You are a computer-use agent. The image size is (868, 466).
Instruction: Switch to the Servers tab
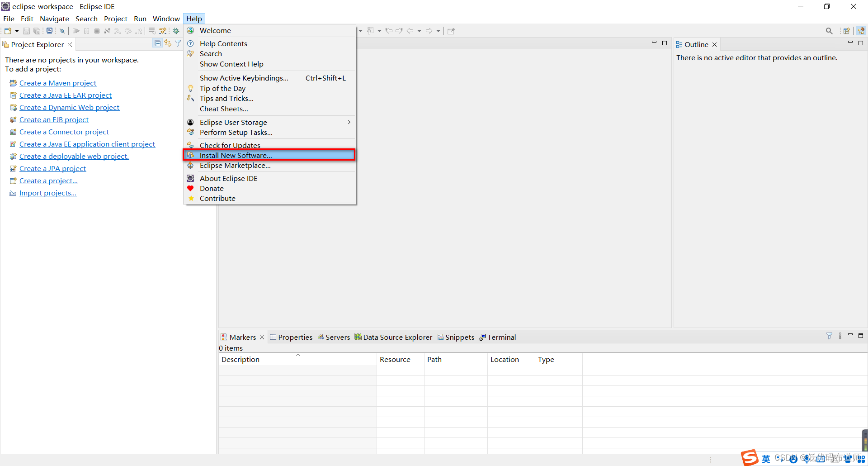(x=334, y=337)
